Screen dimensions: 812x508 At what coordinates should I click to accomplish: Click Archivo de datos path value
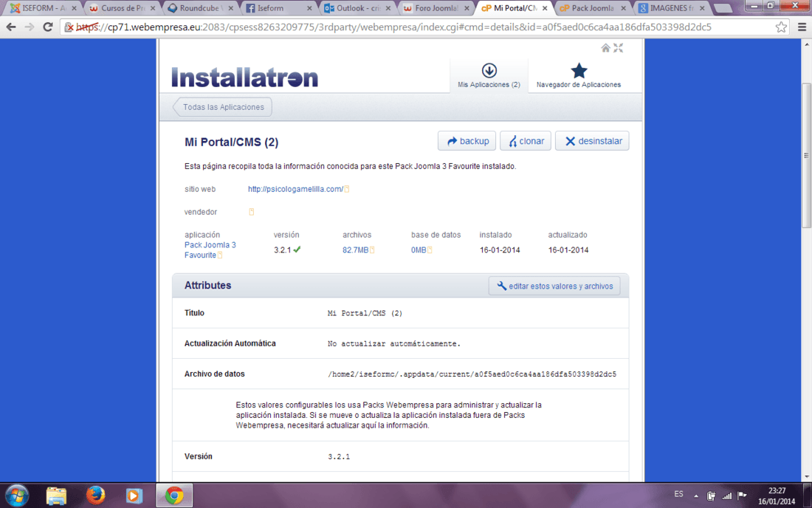pyautogui.click(x=472, y=374)
